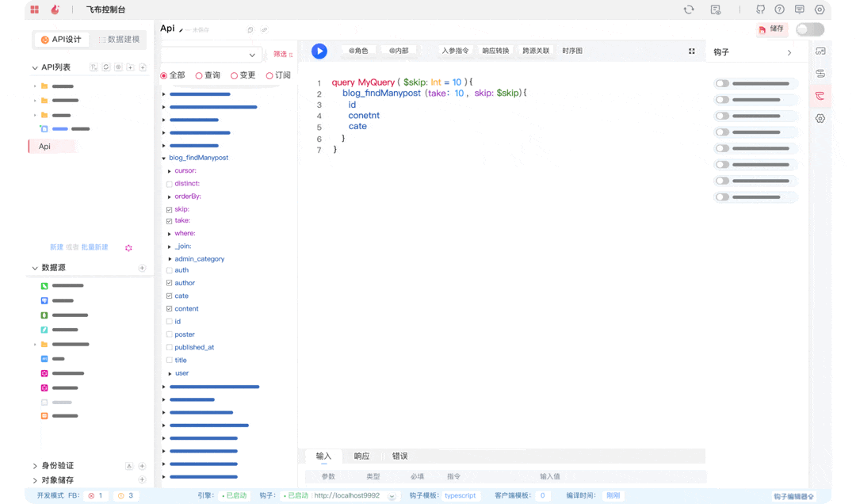Select the 查询 radio button

click(x=199, y=75)
